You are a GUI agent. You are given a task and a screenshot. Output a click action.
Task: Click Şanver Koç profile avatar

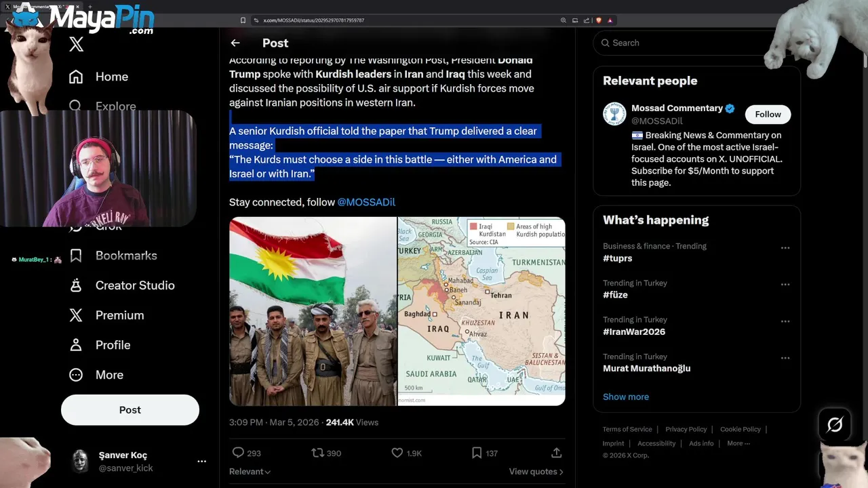click(x=81, y=461)
